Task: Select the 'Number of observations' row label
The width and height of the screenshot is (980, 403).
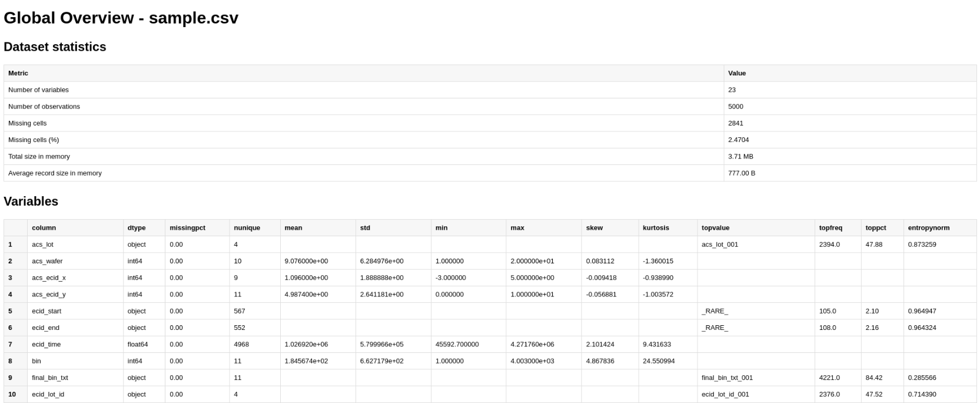Action: pos(44,107)
